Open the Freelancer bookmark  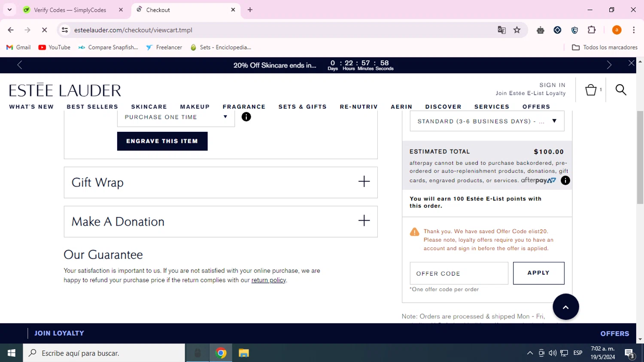(x=164, y=47)
